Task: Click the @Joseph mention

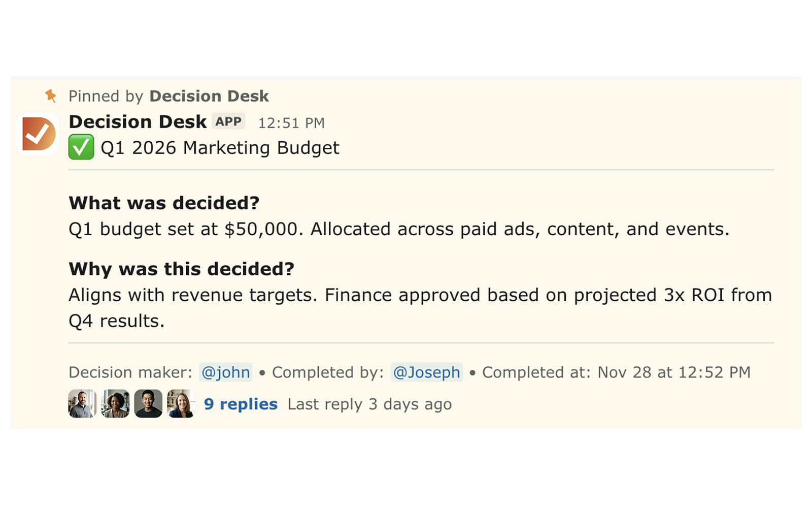Action: coord(427,372)
